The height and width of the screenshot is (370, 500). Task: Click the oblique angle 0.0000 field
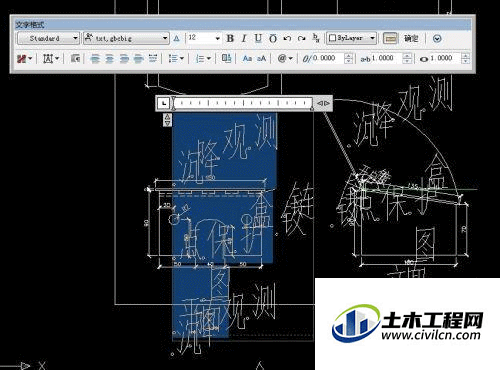point(328,58)
